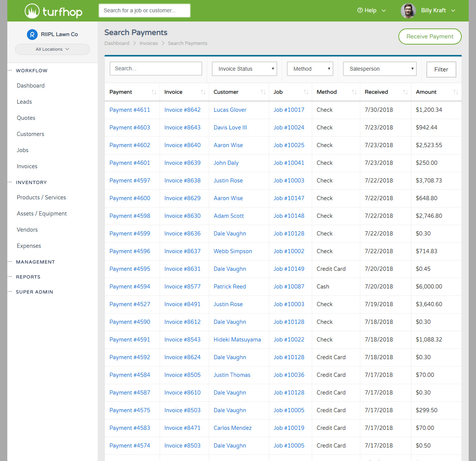This screenshot has width=476, height=461.
Task: Click inside the Search payments field
Action: 155,68
